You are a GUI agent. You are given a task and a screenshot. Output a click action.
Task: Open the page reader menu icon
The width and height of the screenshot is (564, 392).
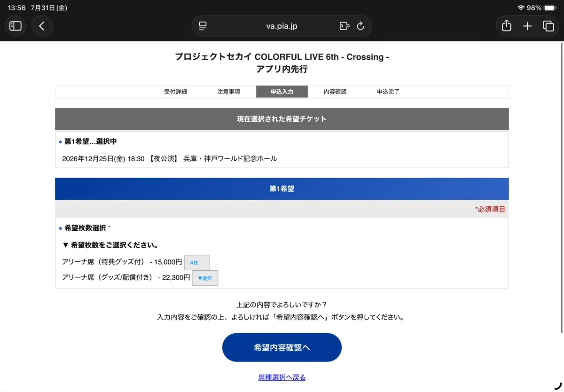click(203, 26)
